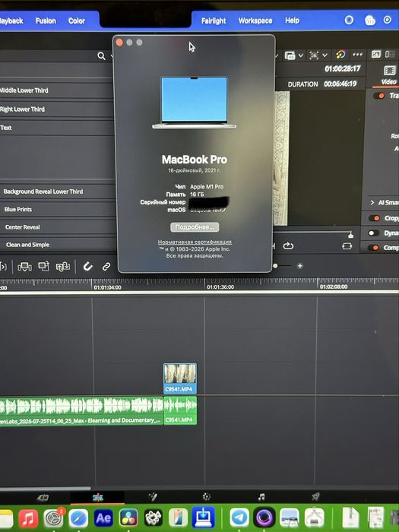The height and width of the screenshot is (532, 399).
Task: Switch to the Cut page icon
Action: click(43, 498)
